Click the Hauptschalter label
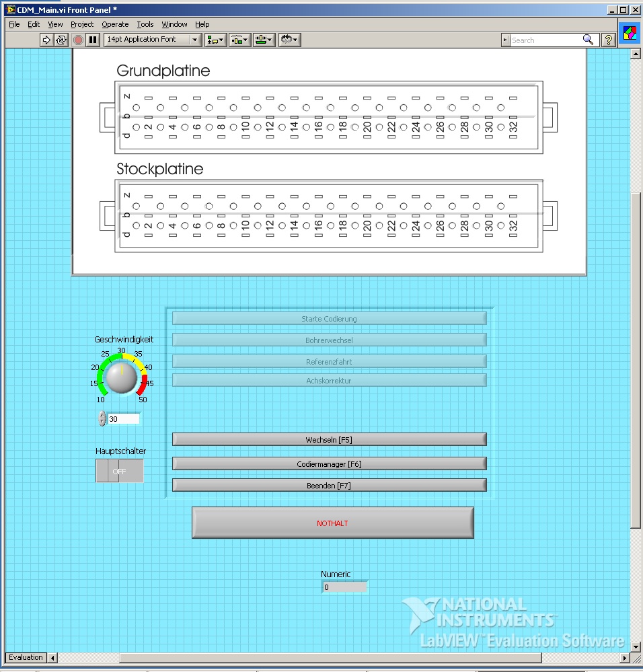 120,451
